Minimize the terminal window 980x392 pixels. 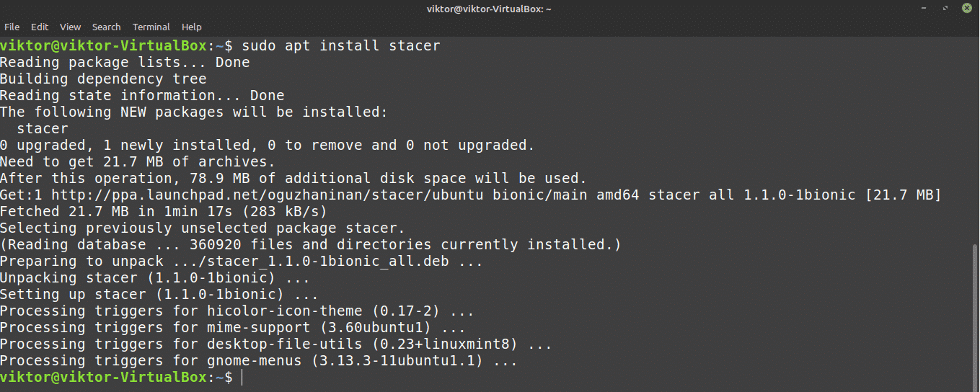point(924,9)
